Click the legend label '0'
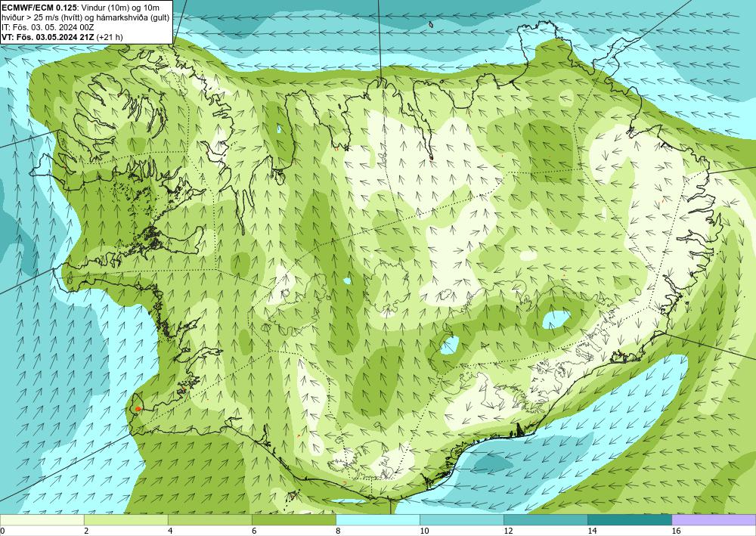Viewport: 756px width, 536px height. (x=2, y=531)
